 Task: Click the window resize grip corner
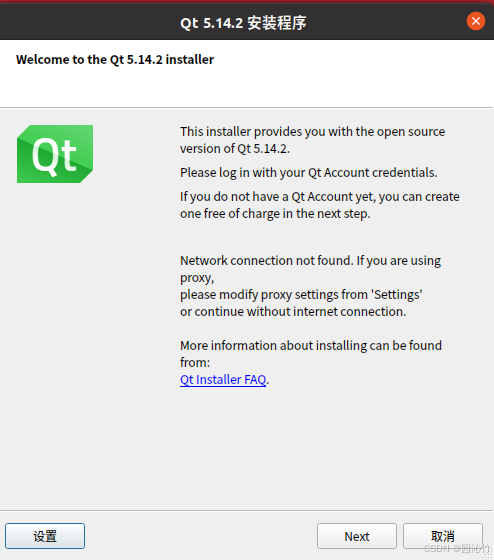click(489, 555)
